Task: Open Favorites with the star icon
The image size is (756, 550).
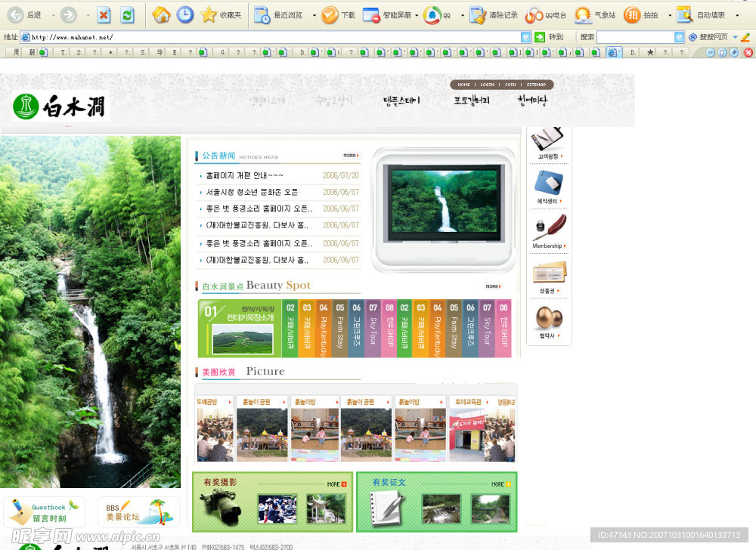Action: click(x=209, y=15)
